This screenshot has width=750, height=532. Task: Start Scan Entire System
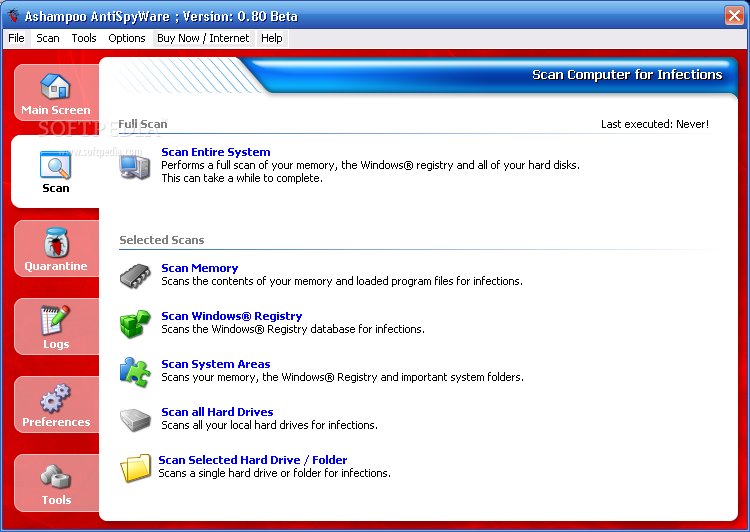pyautogui.click(x=216, y=152)
